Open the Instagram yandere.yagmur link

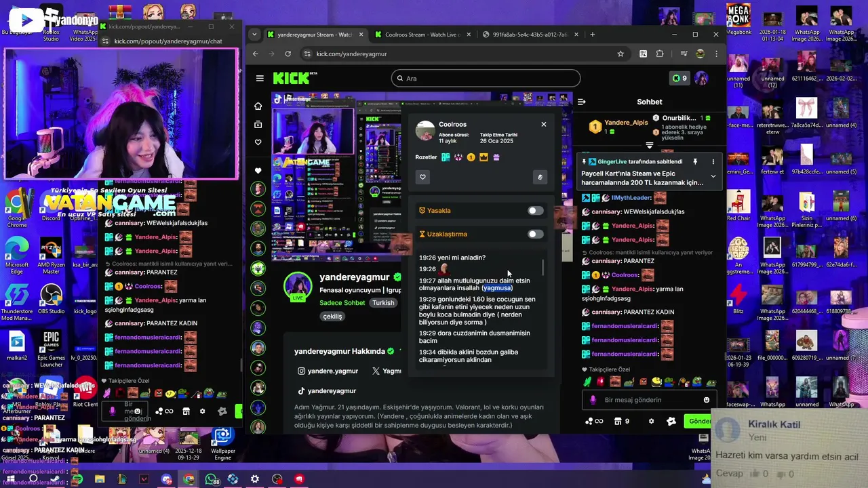tap(328, 371)
